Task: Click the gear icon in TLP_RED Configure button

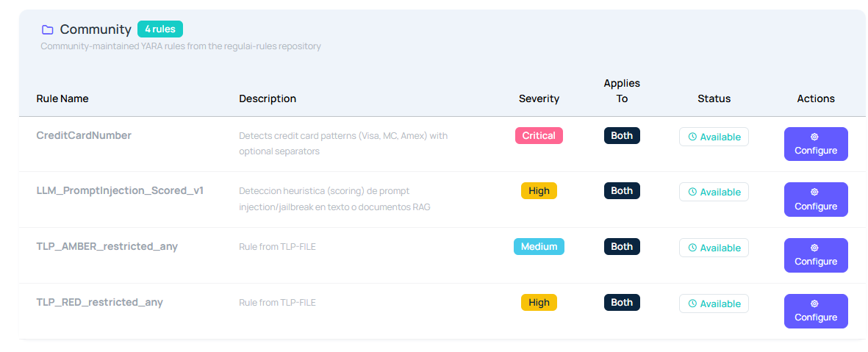Action: (x=815, y=303)
